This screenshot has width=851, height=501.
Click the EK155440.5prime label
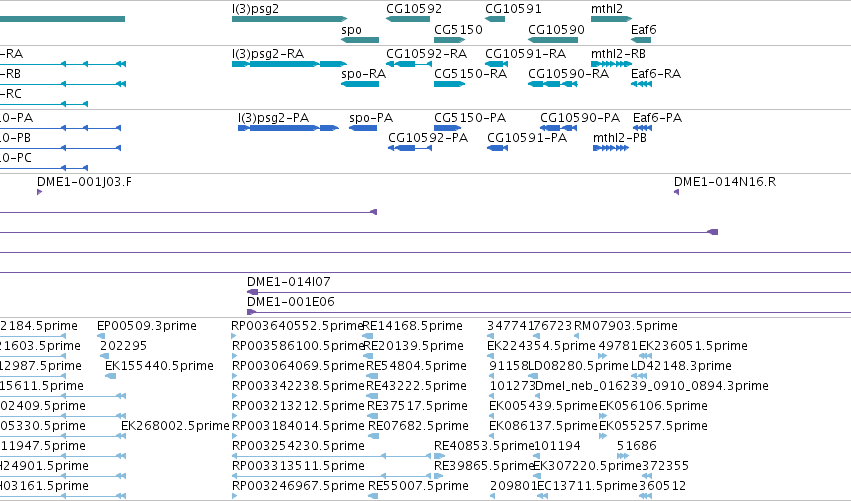pos(159,366)
